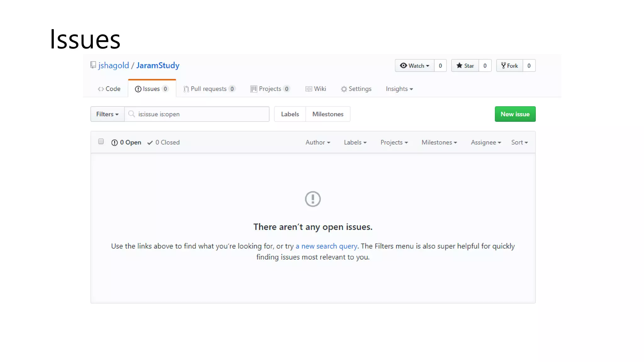Follow the 'a new search query' link
The width and height of the screenshot is (644, 362).
point(326,246)
